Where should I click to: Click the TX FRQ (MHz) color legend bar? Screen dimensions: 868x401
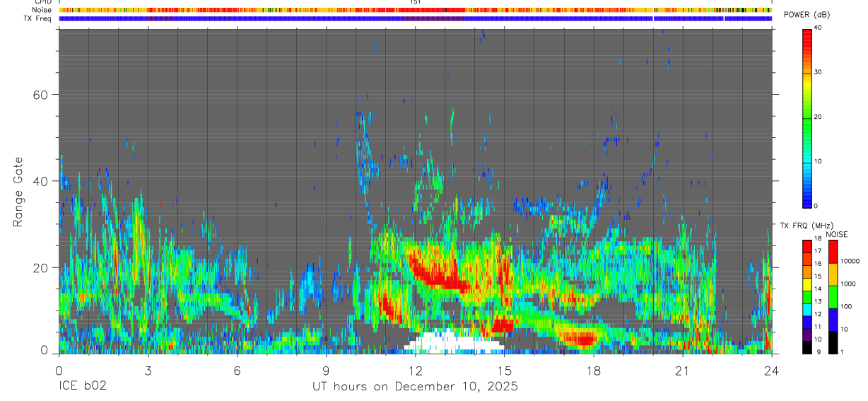click(x=807, y=296)
